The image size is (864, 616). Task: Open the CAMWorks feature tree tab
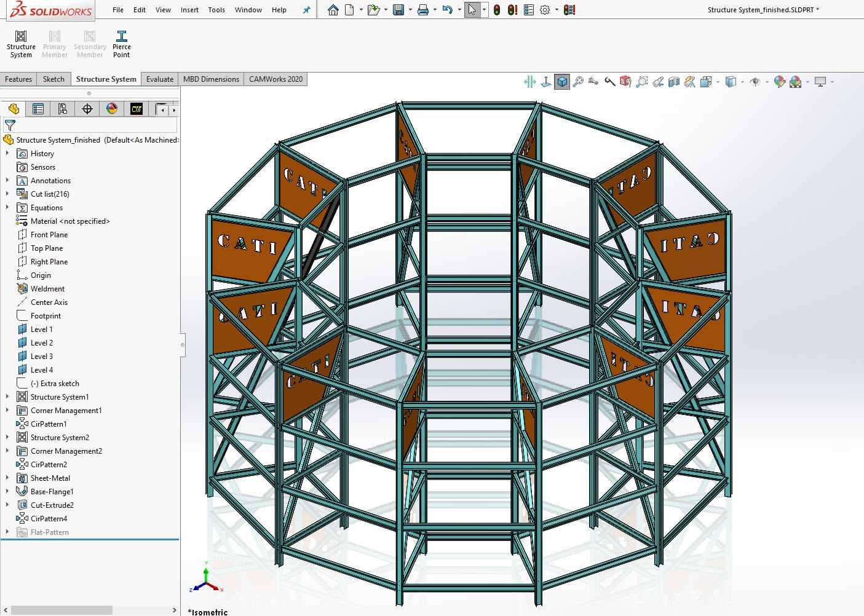tap(137, 109)
